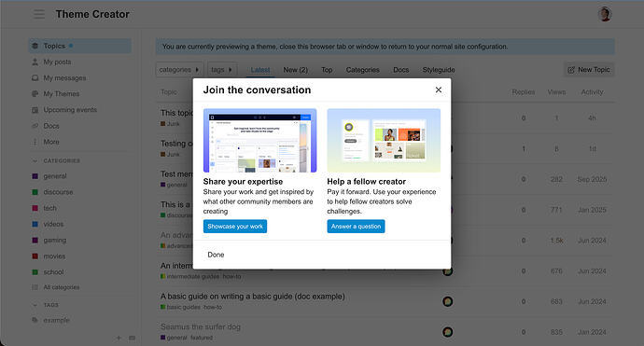Viewport: 644px width, 346px height.
Task: Click avatar on the basic guide topic row
Action: click(x=448, y=301)
